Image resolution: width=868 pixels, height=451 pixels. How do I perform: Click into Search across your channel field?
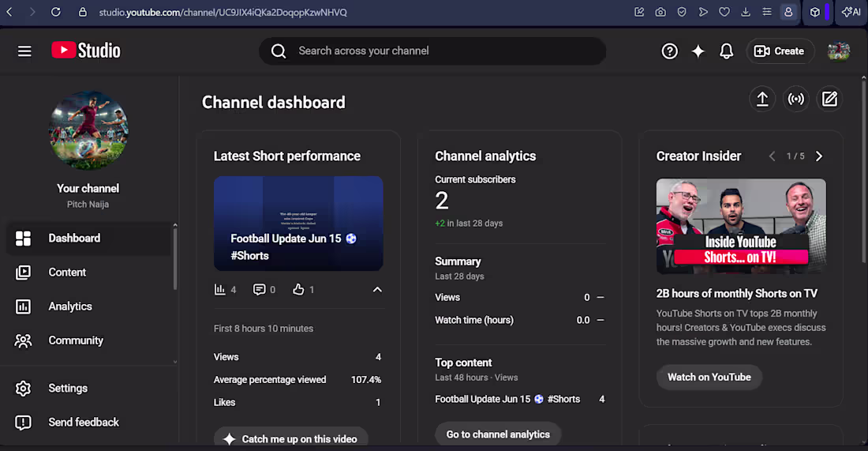[432, 51]
